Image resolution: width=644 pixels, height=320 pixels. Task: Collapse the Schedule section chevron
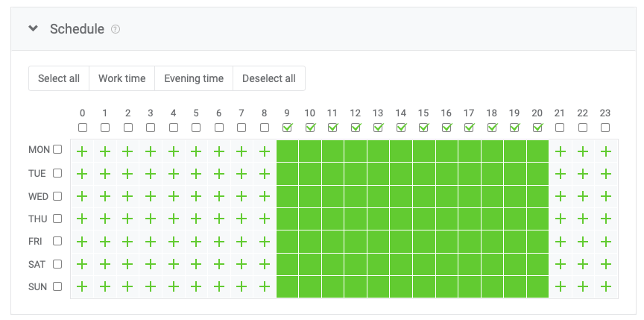pos(34,28)
